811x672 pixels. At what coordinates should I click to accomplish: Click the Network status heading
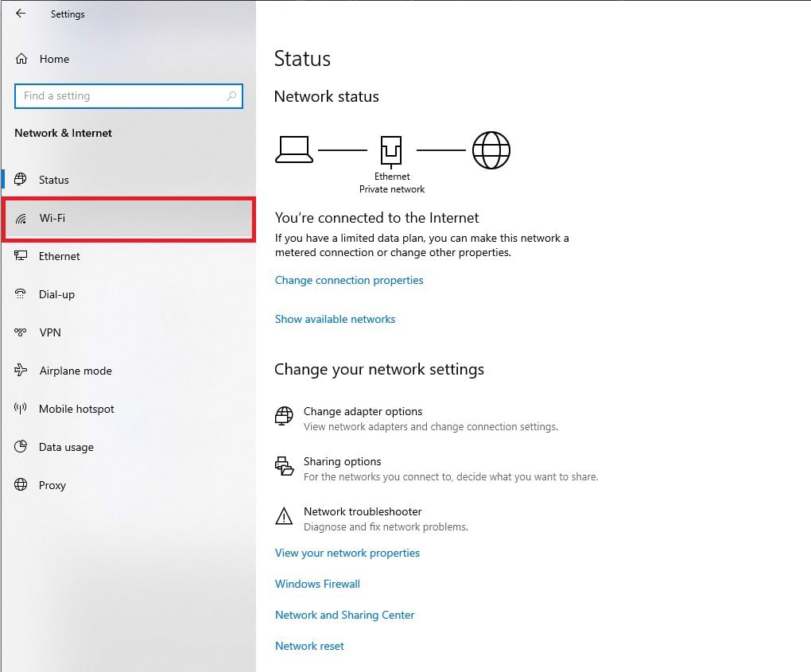click(326, 97)
